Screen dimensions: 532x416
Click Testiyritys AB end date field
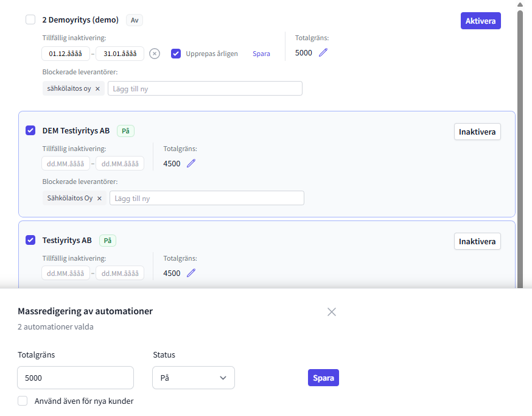click(120, 273)
